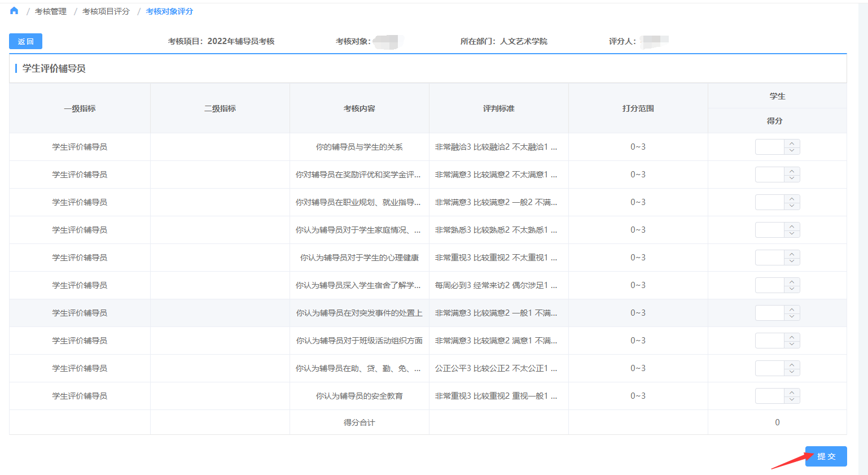This screenshot has width=868, height=475.
Task: Click the 学生评价辅导员 section title
Action: (x=54, y=68)
